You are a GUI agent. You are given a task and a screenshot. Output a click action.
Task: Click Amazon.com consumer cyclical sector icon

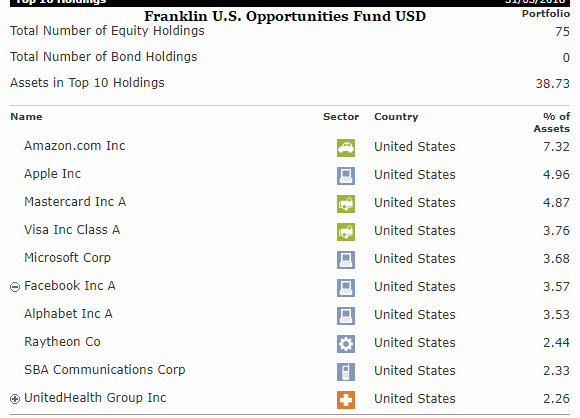pyautogui.click(x=346, y=148)
